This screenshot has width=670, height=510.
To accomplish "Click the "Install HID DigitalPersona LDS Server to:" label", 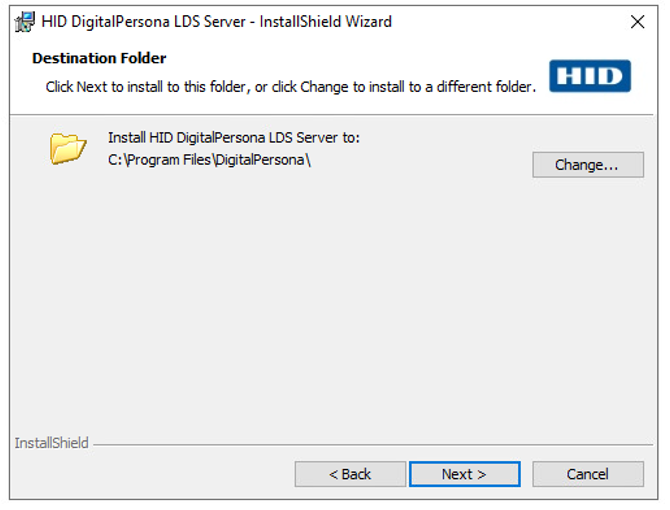I will tap(234, 138).
